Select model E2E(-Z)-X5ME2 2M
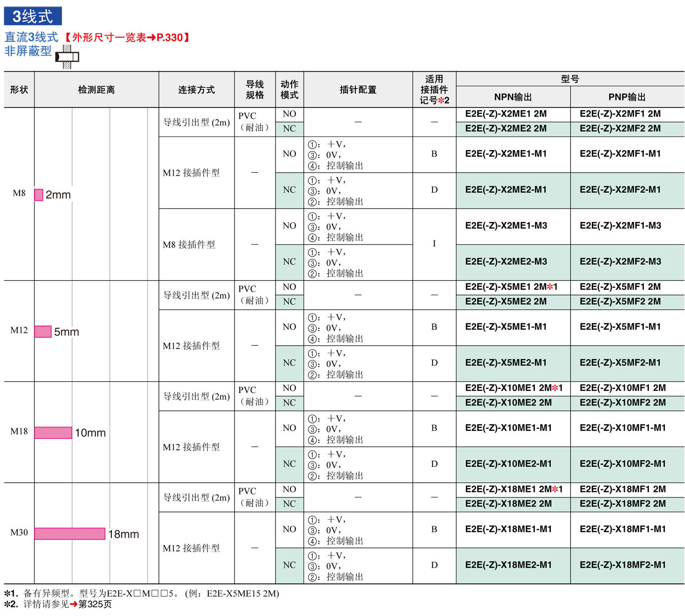Viewport: 685px width, 616px height. (506, 302)
